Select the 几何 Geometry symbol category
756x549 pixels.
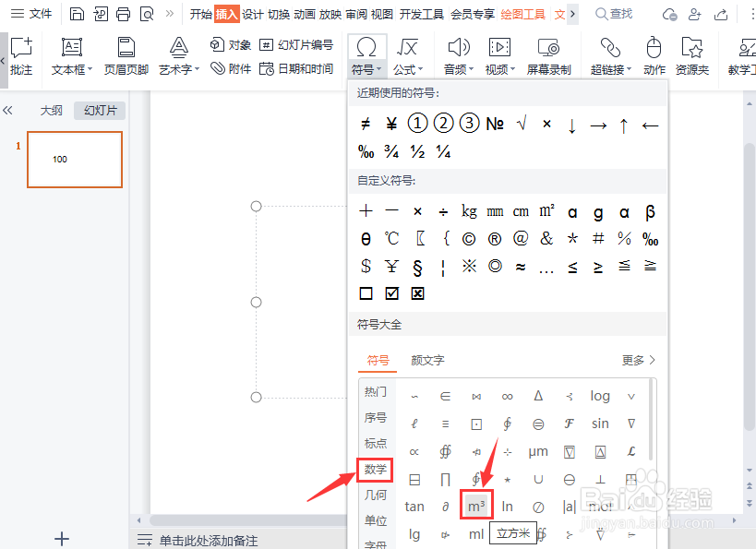click(x=375, y=495)
